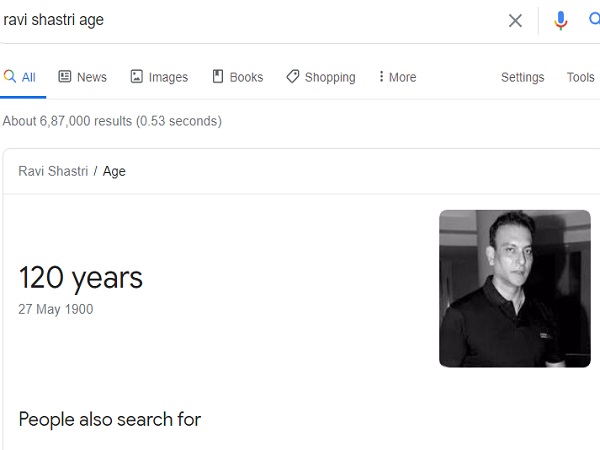Click the tag icon beside Shopping
The height and width of the screenshot is (450, 600).
[x=293, y=77]
